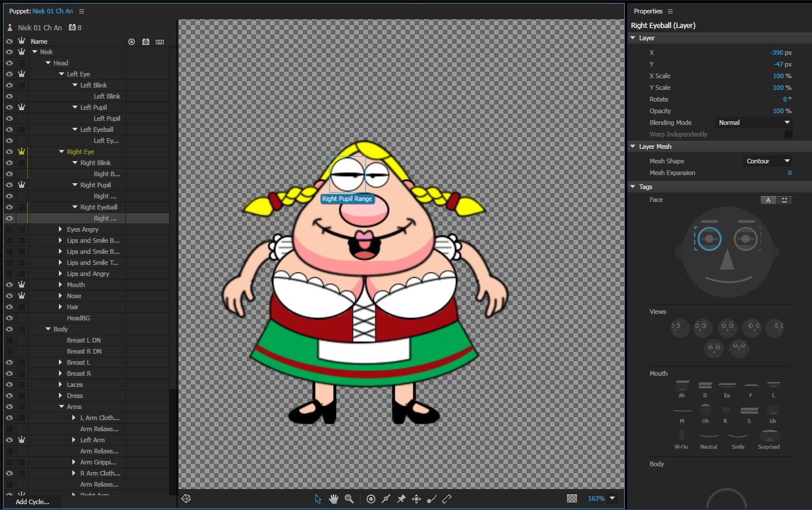This screenshot has height=510, width=812.
Task: Select the circle-with-dot Handle tool
Action: [x=370, y=499]
